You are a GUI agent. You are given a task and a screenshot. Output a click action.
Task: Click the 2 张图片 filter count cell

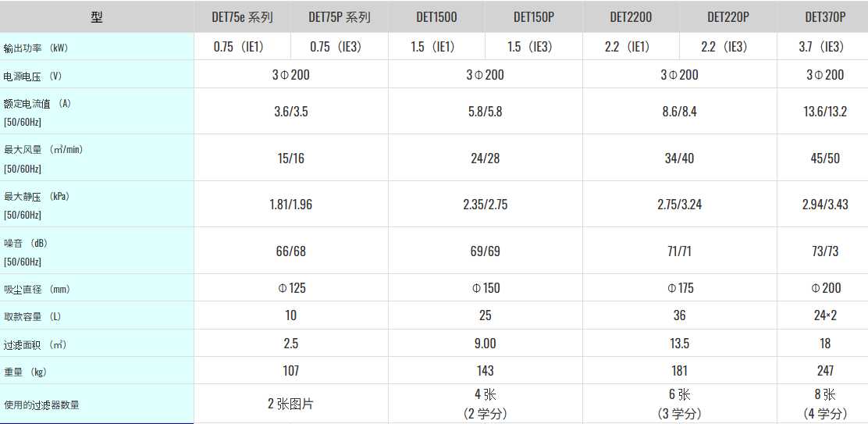coord(291,404)
